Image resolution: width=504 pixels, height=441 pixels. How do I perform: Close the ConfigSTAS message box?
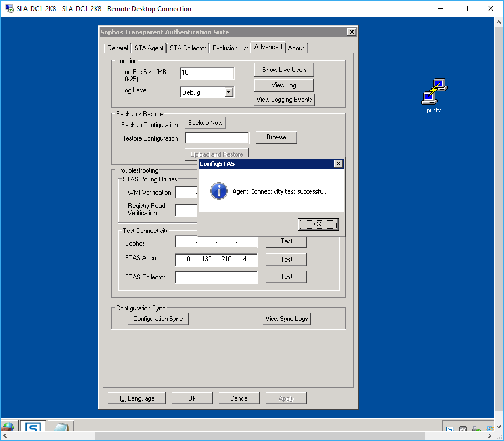click(338, 164)
